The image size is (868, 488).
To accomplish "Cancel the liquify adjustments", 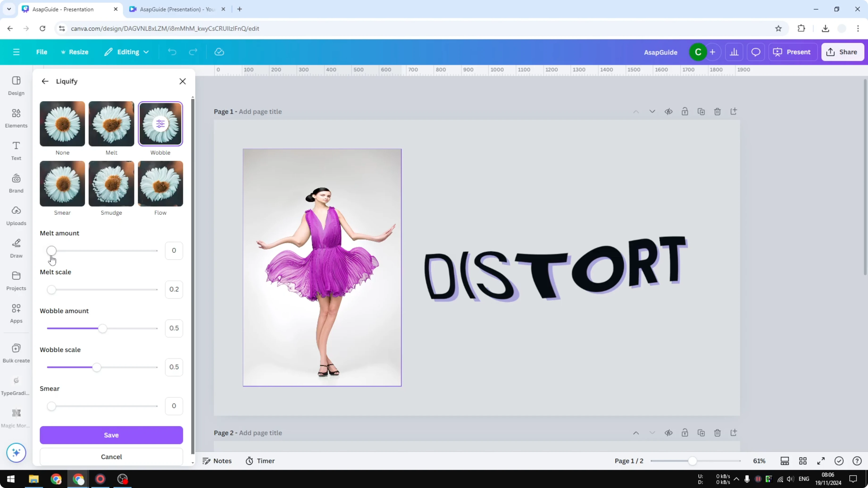I will [x=111, y=457].
